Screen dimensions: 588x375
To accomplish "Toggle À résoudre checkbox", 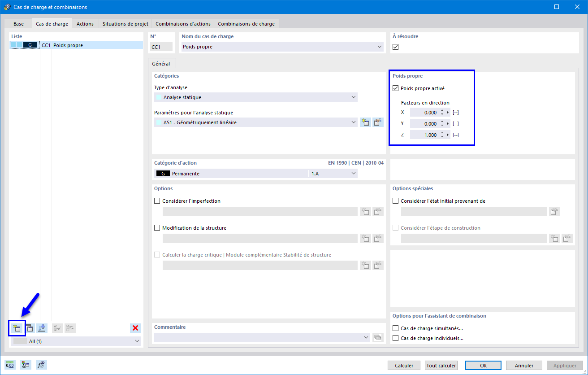I will pyautogui.click(x=395, y=47).
